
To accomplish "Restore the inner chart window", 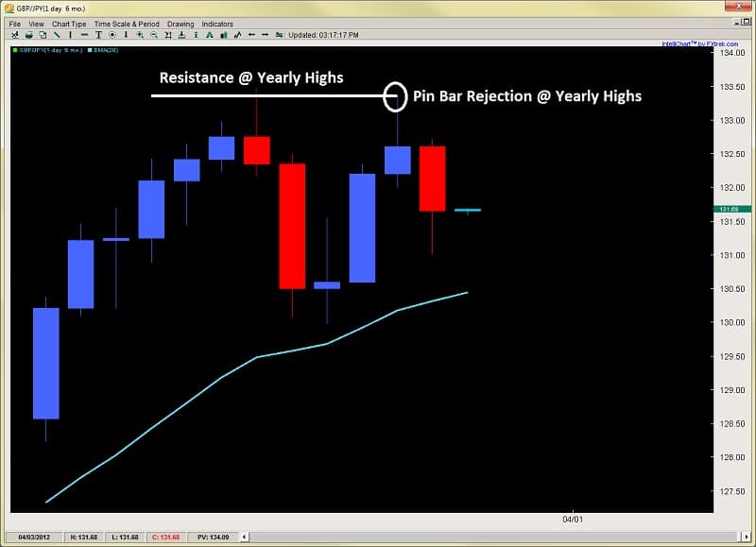I will (x=747, y=22).
